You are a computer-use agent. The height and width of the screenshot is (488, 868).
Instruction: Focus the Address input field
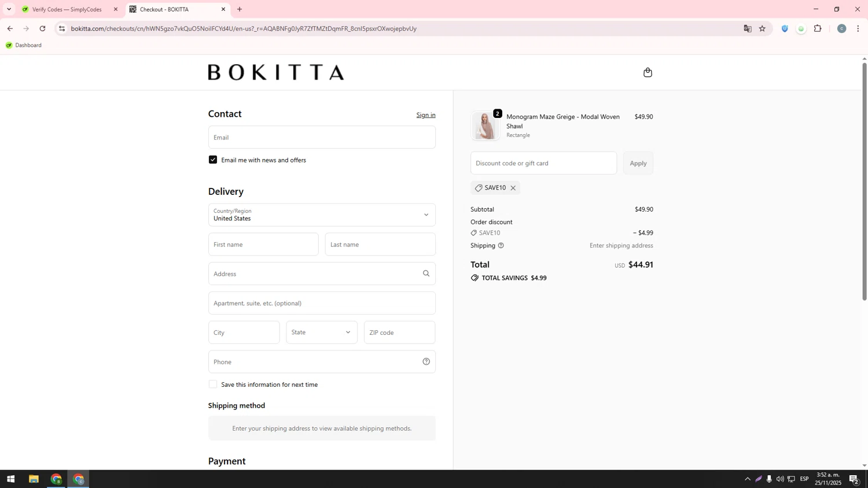coord(322,273)
